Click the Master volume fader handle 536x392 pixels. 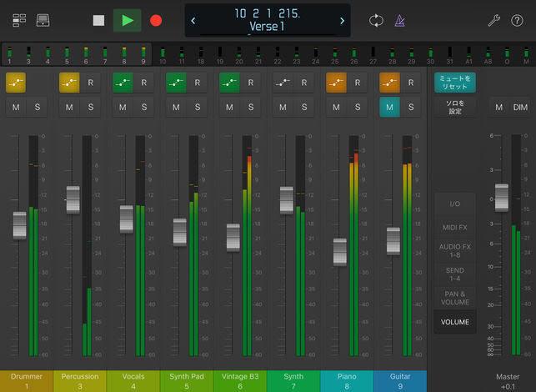(502, 198)
